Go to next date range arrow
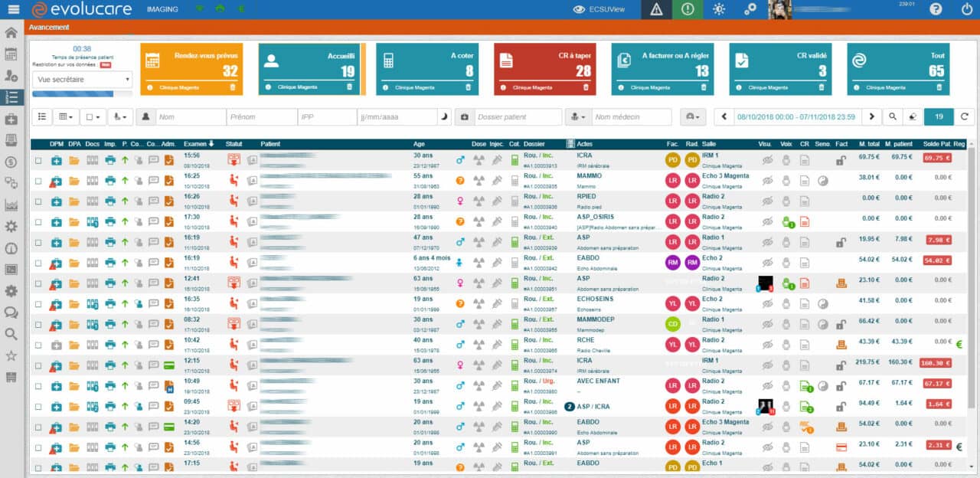Image resolution: width=980 pixels, height=478 pixels. pos(871,117)
